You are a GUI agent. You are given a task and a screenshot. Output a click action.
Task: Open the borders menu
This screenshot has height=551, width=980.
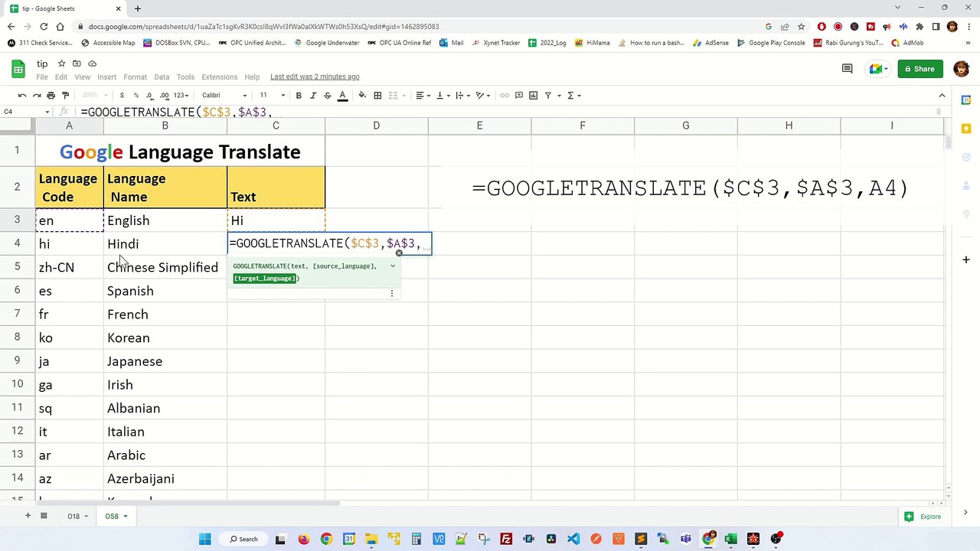[x=377, y=96]
